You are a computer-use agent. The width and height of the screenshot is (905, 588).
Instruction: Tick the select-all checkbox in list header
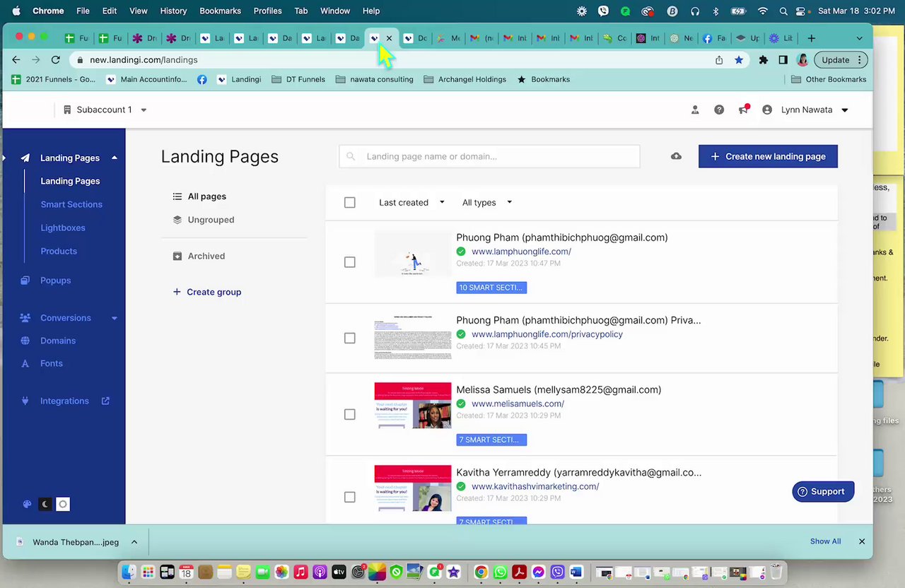pyautogui.click(x=349, y=203)
